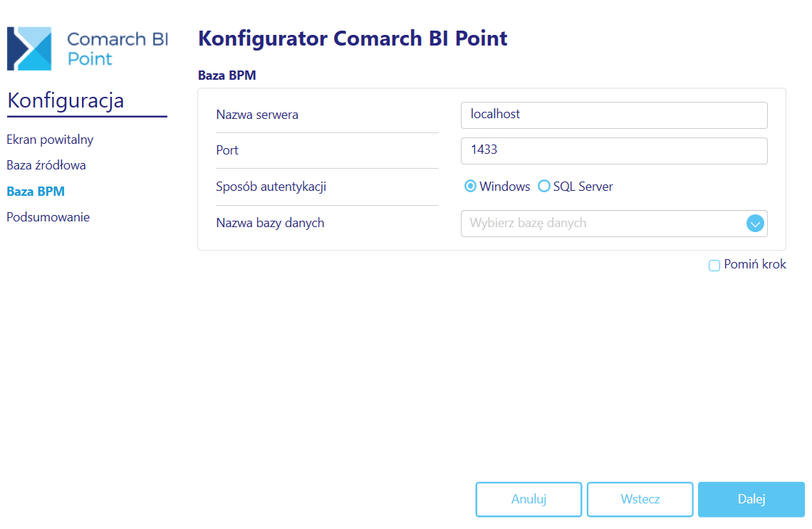Open the database dropdown arrow button
The image size is (812, 529).
[755, 224]
